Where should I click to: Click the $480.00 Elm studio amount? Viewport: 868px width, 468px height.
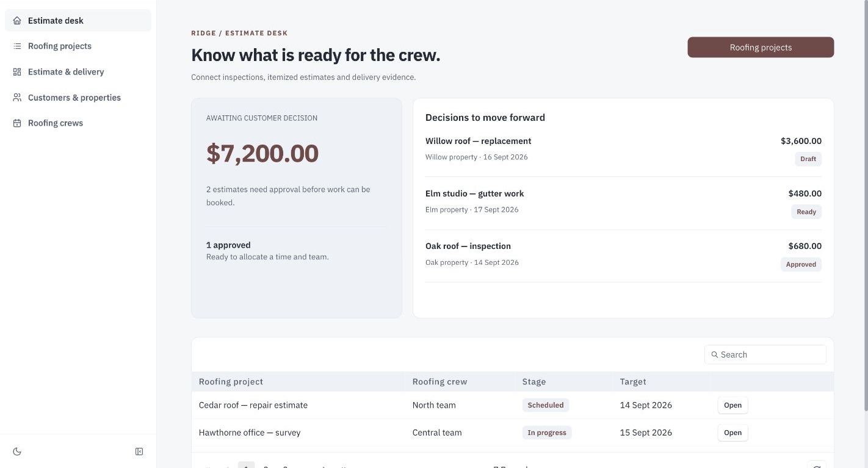pyautogui.click(x=805, y=193)
